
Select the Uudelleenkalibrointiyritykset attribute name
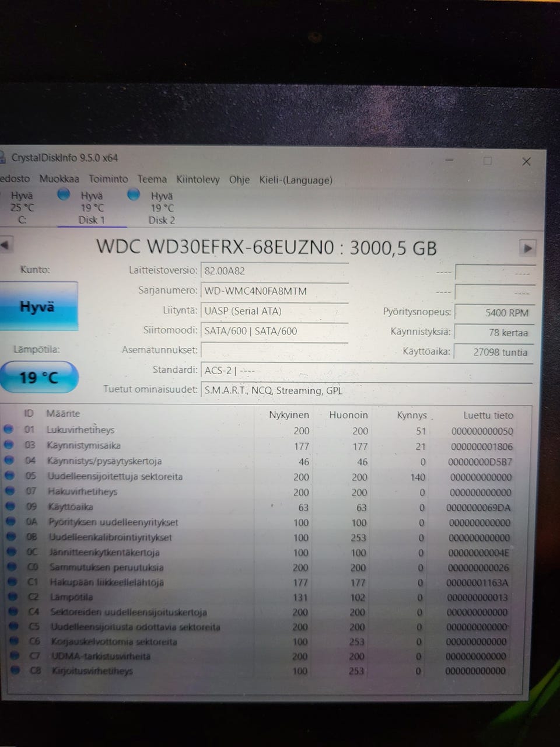click(110, 537)
